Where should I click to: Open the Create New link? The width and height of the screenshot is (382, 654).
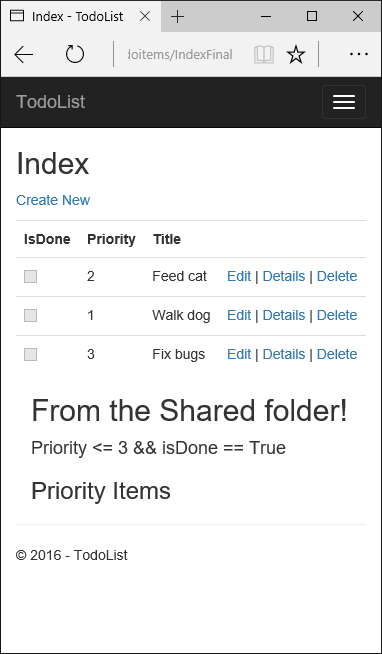53,200
